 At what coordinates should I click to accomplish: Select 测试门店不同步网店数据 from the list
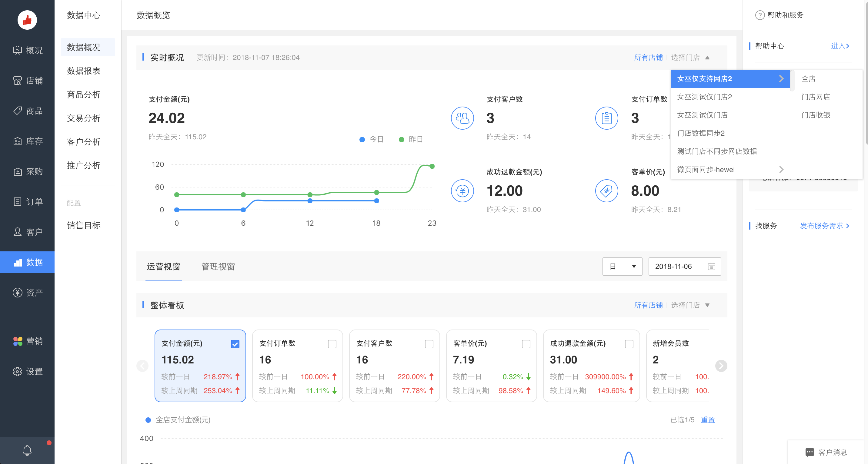(x=730, y=151)
